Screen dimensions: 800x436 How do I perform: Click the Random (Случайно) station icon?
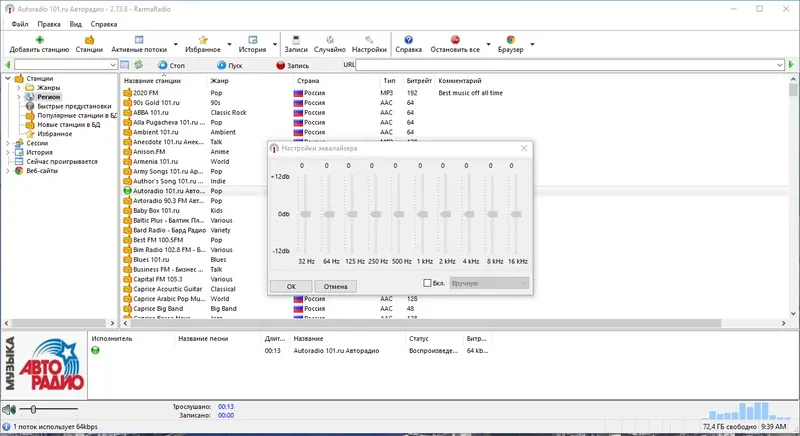click(330, 40)
